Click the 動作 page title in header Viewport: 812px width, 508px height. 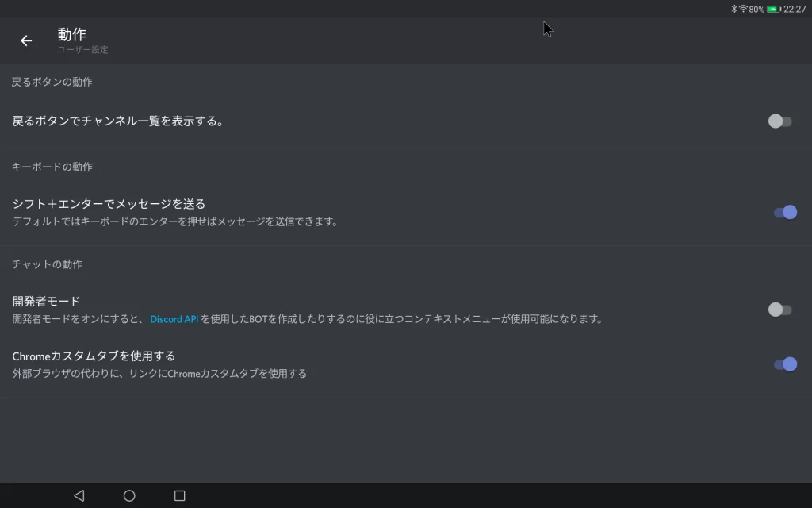click(71, 34)
